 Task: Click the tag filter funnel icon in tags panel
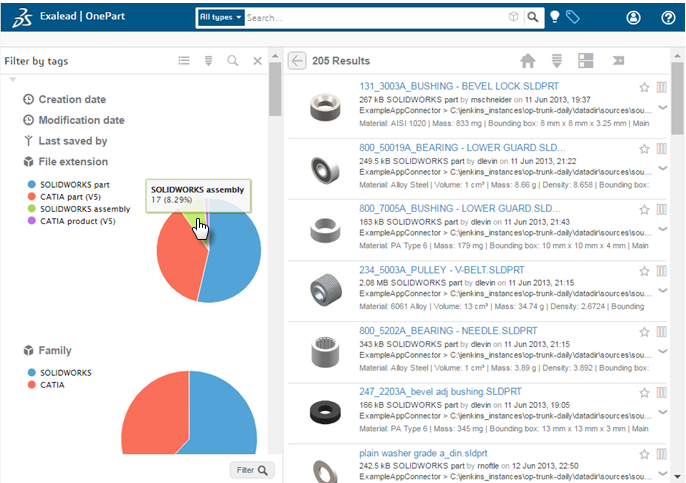click(x=208, y=60)
